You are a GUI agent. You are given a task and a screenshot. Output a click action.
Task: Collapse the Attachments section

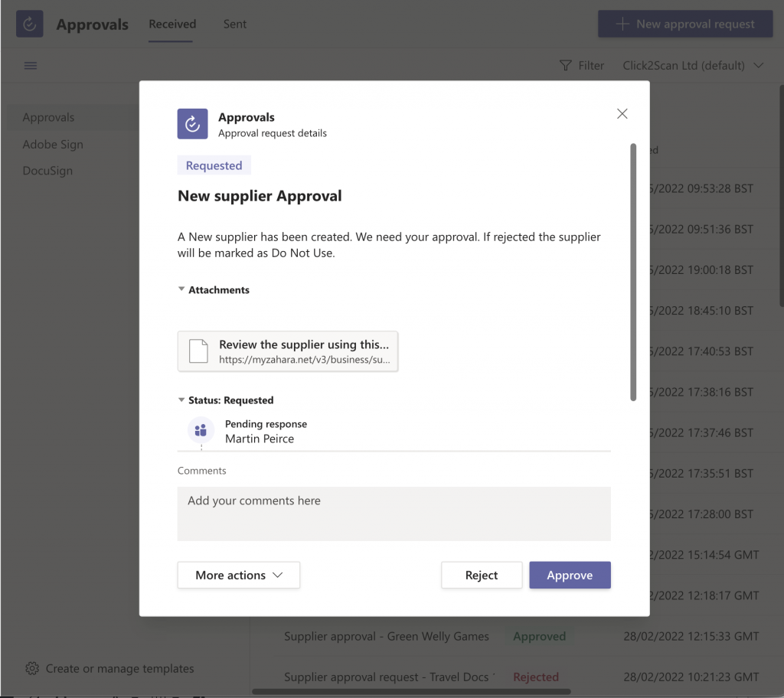coord(181,289)
